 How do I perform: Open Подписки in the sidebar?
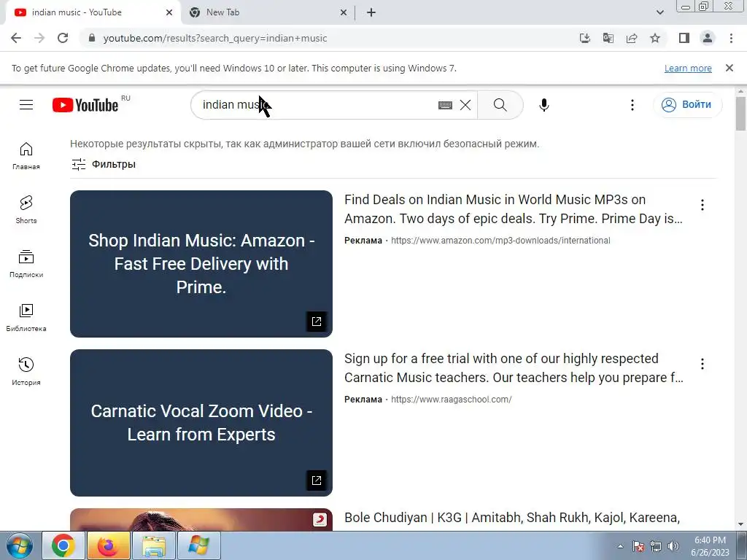tap(26, 263)
